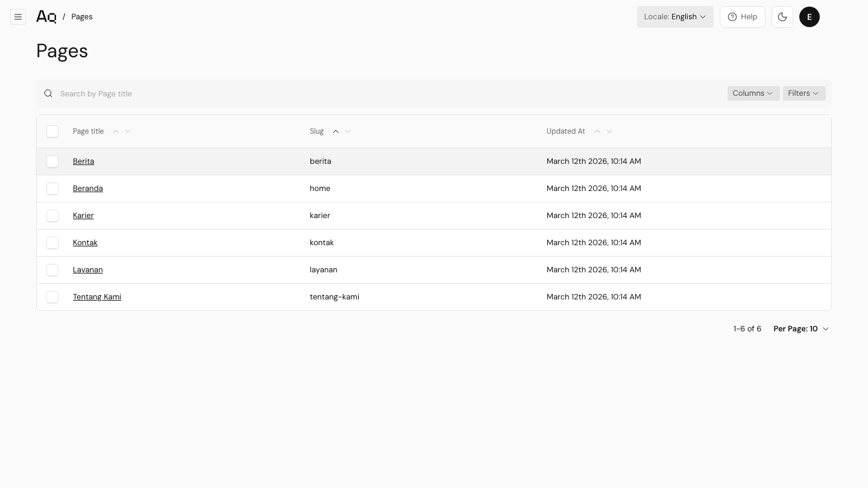
Task: Sort Slug ascending with up arrow
Action: [336, 131]
